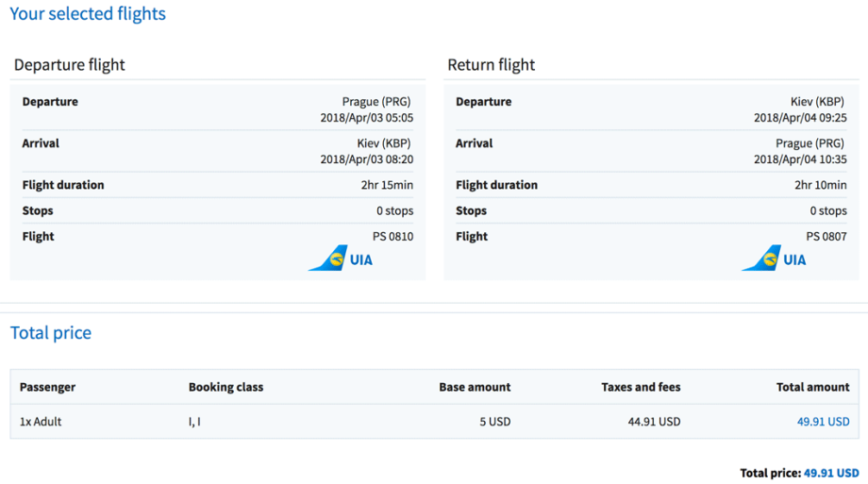Click the "Total price" section heading
The width and height of the screenshot is (868, 484).
click(51, 333)
